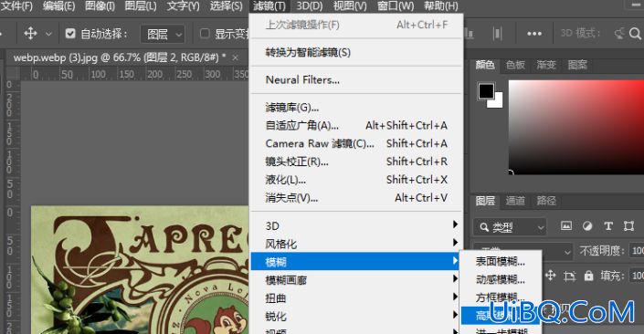This screenshot has height=334, width=644.
Task: Click the Move tool icon in options bar
Action: coord(31,33)
